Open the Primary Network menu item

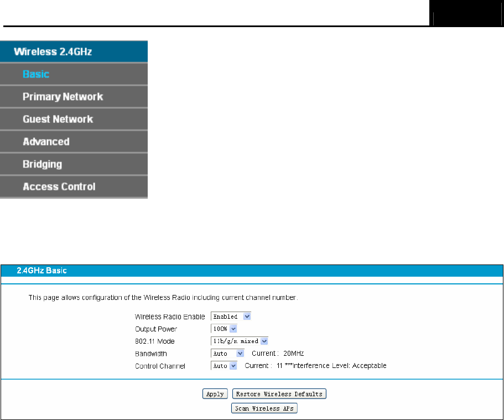coord(74,96)
